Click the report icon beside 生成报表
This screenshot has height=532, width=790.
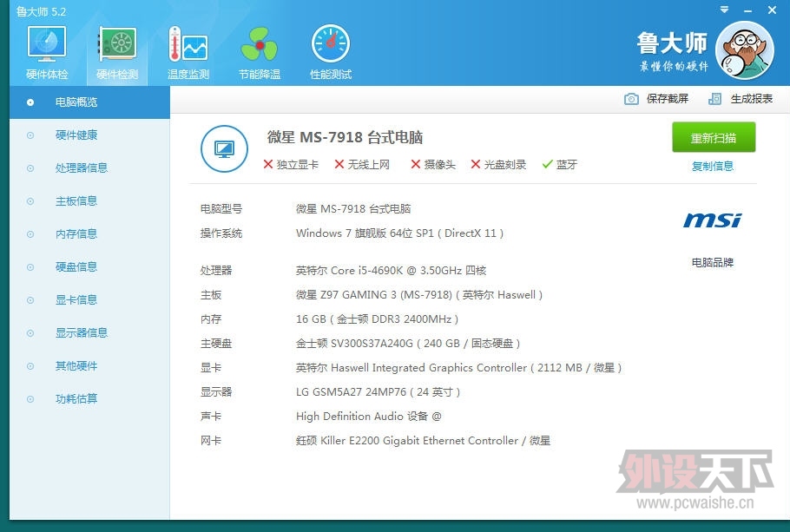click(x=714, y=99)
